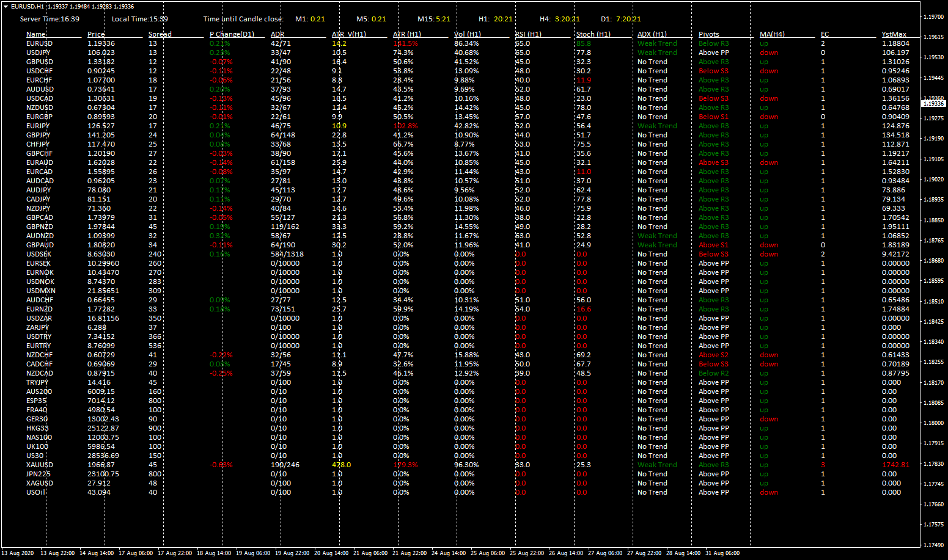Click the P Change(D1) column header
948x560 pixels.
click(x=232, y=34)
